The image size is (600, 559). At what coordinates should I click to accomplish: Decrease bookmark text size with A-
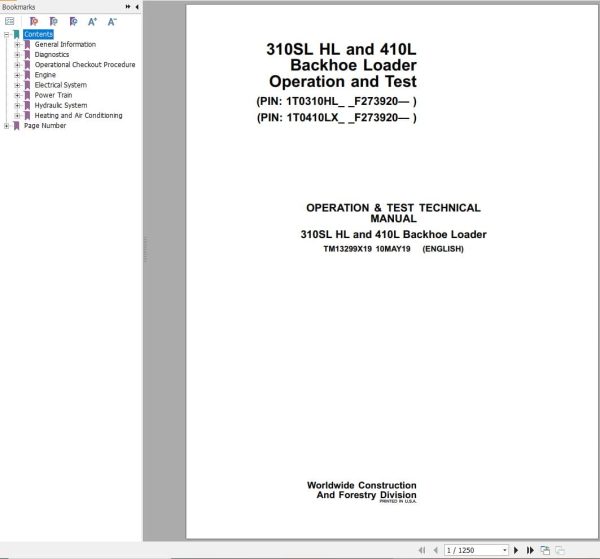112,21
